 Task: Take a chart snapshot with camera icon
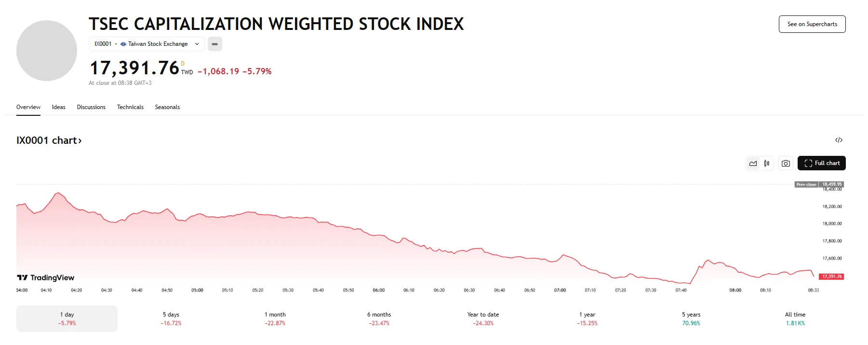786,164
